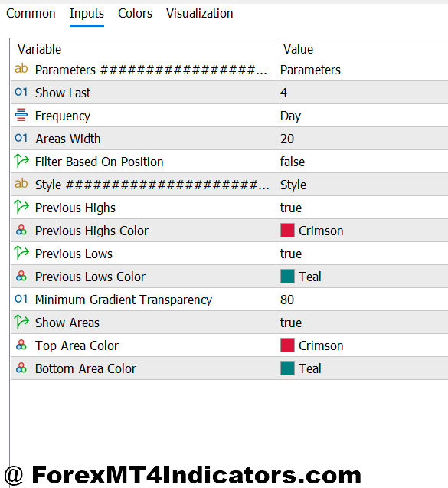
Task: Edit the Areas Width value 20
Action: (x=362, y=139)
